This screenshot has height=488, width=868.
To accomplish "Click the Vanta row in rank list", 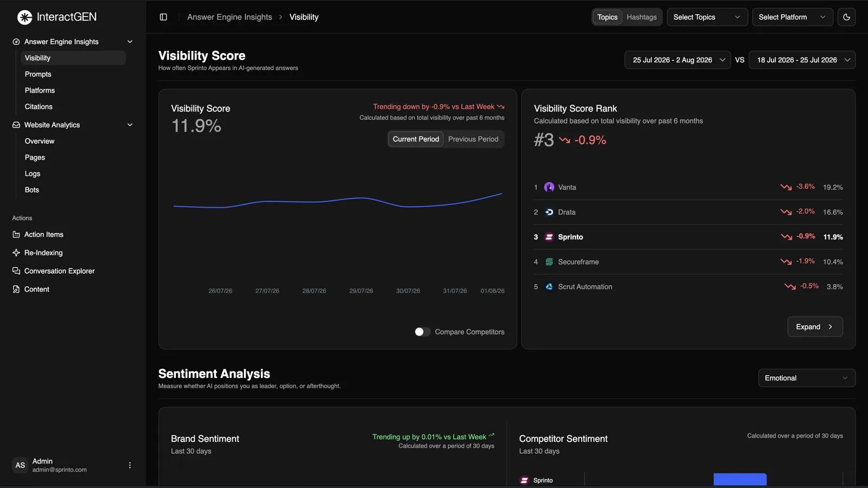I will coord(688,187).
